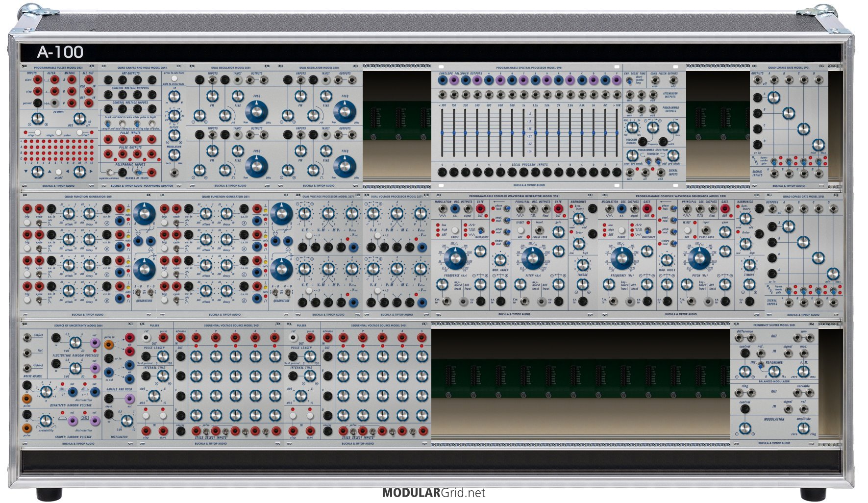
Task: Click the purple Integrator out jack
Action: [x=129, y=399]
